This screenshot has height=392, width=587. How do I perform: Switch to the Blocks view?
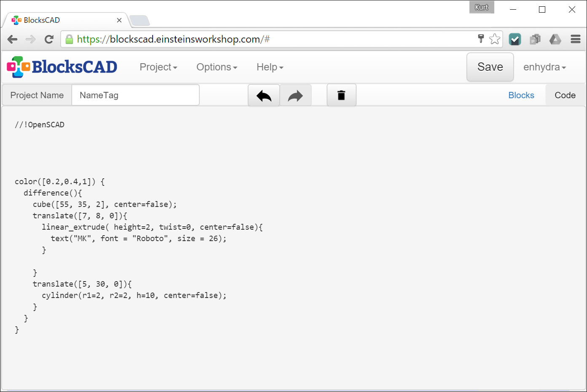(521, 95)
